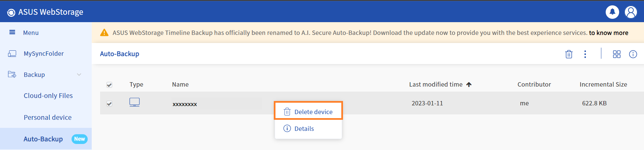Viewport: 644px width, 150px height.
Task: Show info panel via circled i icon
Action: (x=633, y=54)
